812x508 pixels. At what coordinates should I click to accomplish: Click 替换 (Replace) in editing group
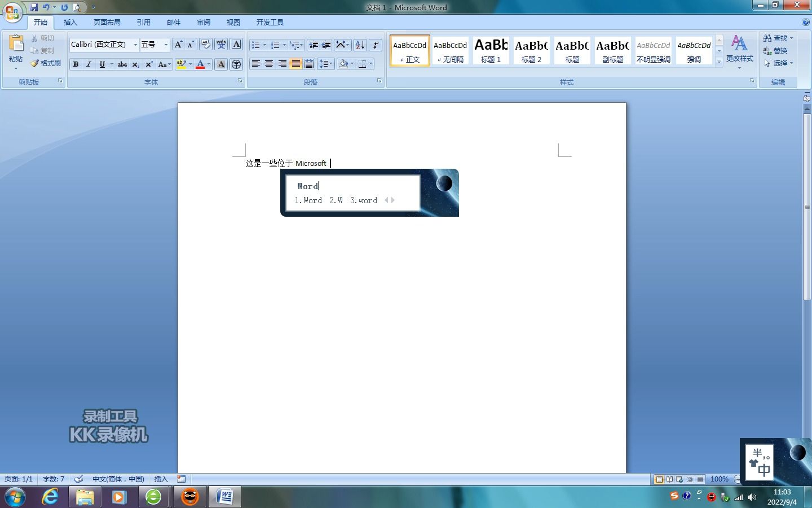coord(775,50)
